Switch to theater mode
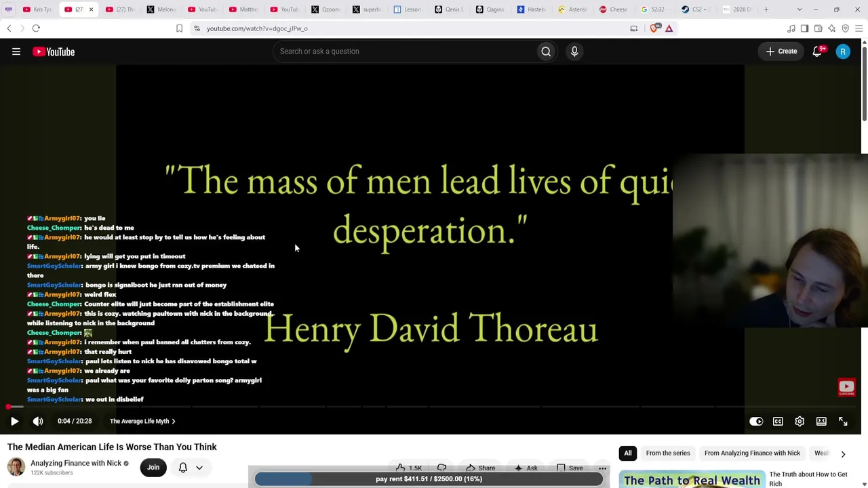The width and height of the screenshot is (868, 488). click(x=821, y=422)
